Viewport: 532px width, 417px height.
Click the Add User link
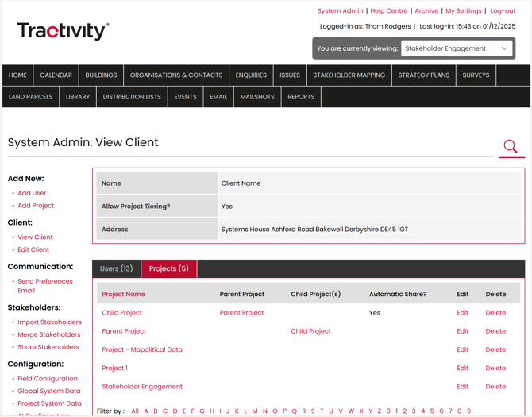32,193
